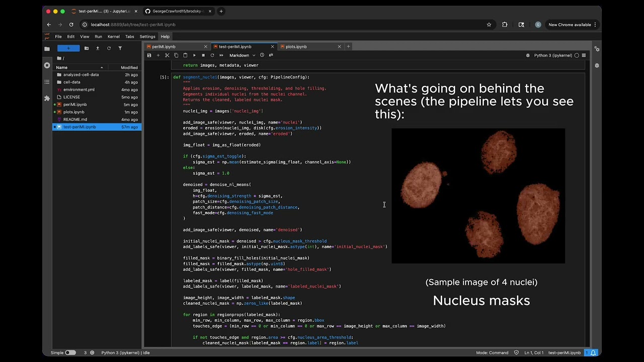Enable the debugger with the bug icon

tap(528, 55)
